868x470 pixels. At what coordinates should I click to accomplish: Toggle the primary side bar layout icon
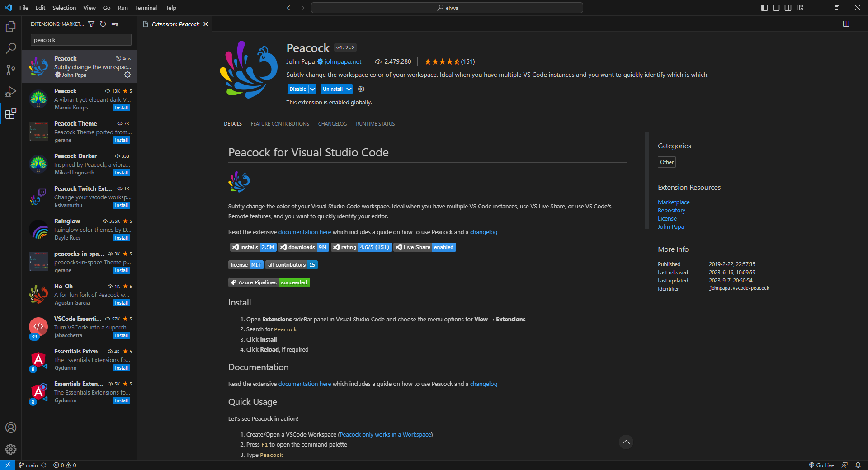pos(764,8)
